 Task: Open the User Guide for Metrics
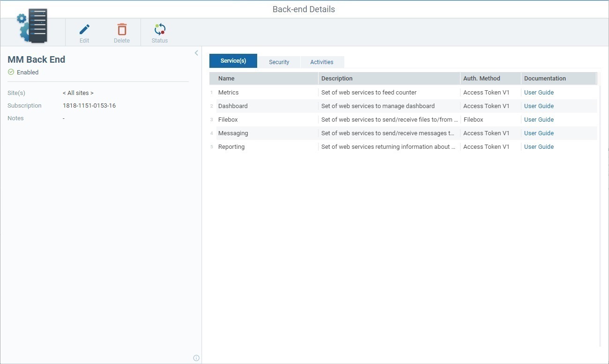click(538, 92)
